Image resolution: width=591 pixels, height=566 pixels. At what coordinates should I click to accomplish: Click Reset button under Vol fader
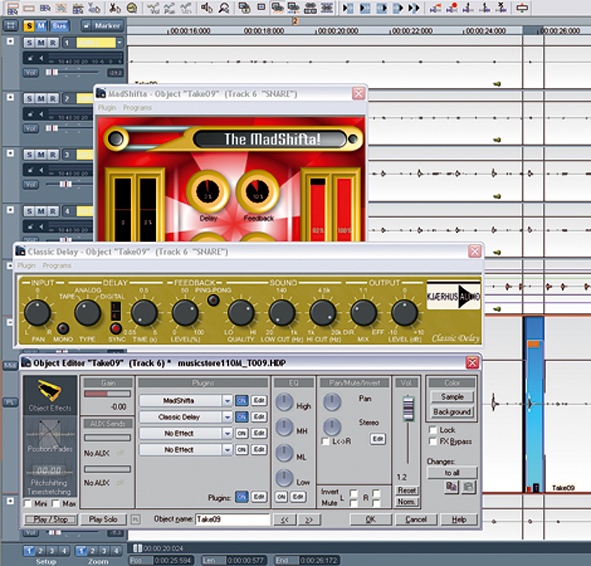(407, 490)
